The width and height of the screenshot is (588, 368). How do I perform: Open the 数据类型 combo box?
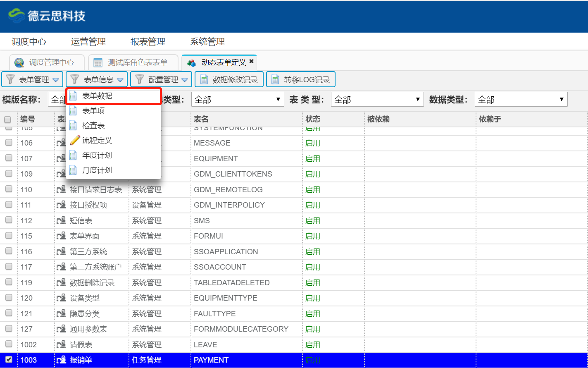[521, 99]
